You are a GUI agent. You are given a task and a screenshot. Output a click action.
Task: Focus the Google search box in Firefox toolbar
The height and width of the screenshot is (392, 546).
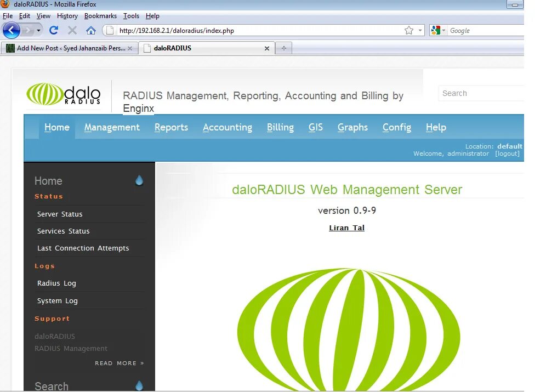tap(486, 30)
